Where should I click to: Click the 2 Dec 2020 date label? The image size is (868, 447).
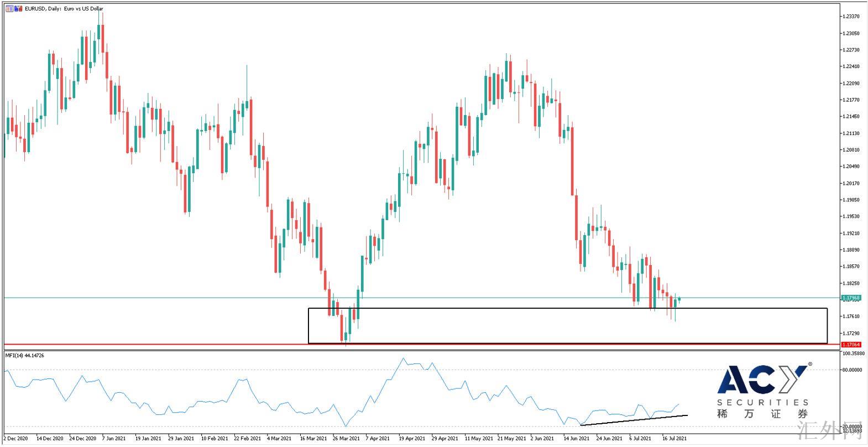click(x=15, y=439)
